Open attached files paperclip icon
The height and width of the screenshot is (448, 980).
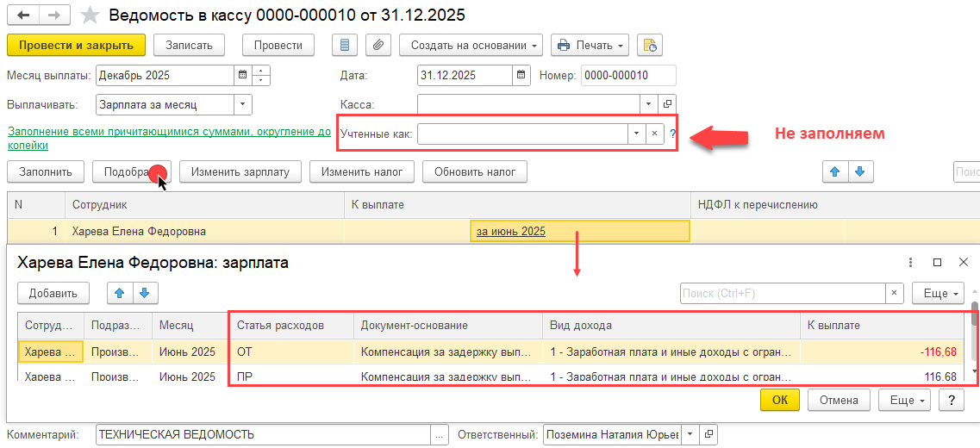point(378,46)
